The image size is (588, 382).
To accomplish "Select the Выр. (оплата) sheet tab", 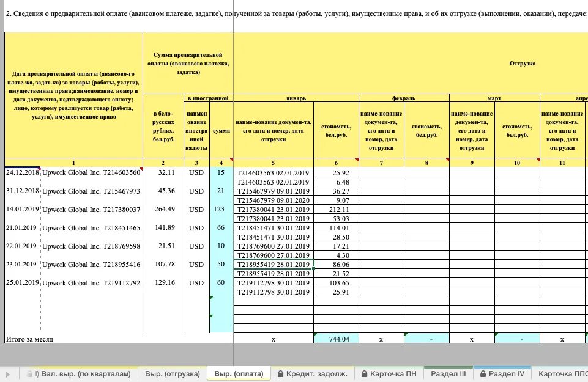I will [239, 374].
